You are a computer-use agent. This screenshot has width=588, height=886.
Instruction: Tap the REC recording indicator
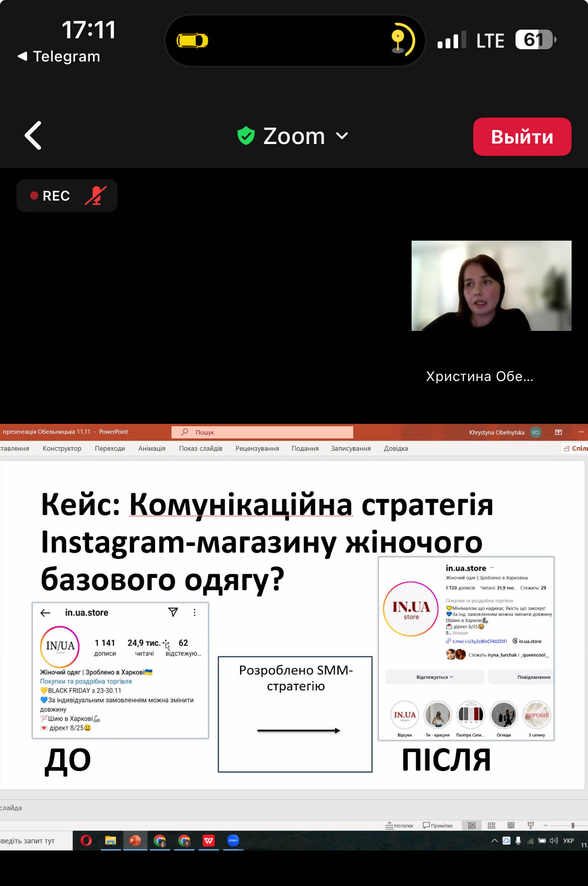50,196
